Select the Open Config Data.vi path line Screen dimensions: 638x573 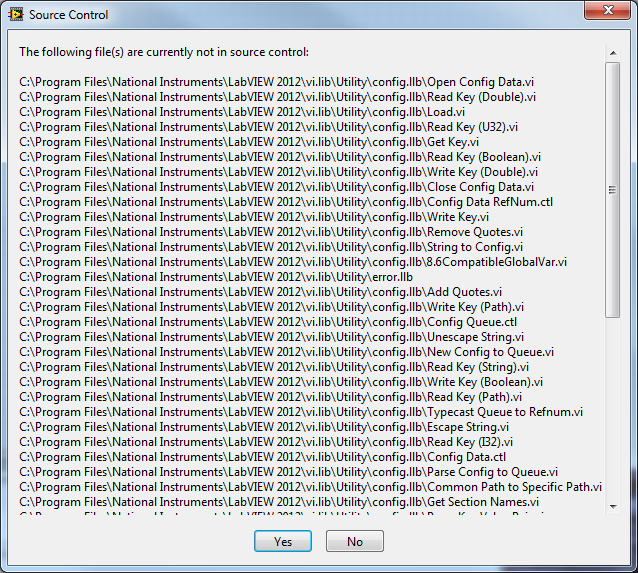coord(276,82)
